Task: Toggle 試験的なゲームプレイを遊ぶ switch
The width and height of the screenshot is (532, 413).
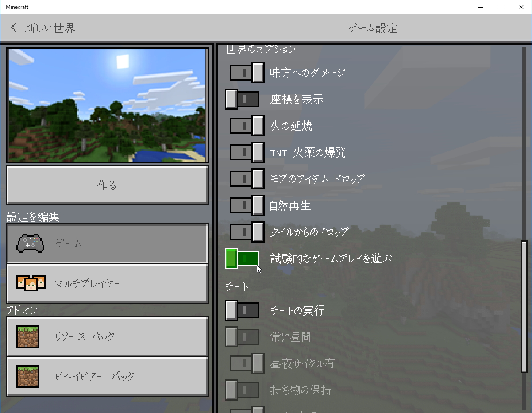Action: (x=242, y=259)
